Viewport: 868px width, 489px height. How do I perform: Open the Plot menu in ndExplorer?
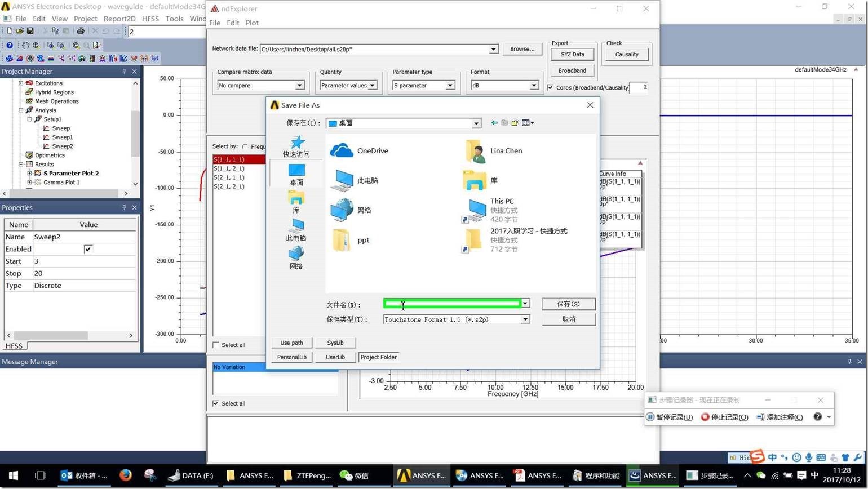(252, 23)
